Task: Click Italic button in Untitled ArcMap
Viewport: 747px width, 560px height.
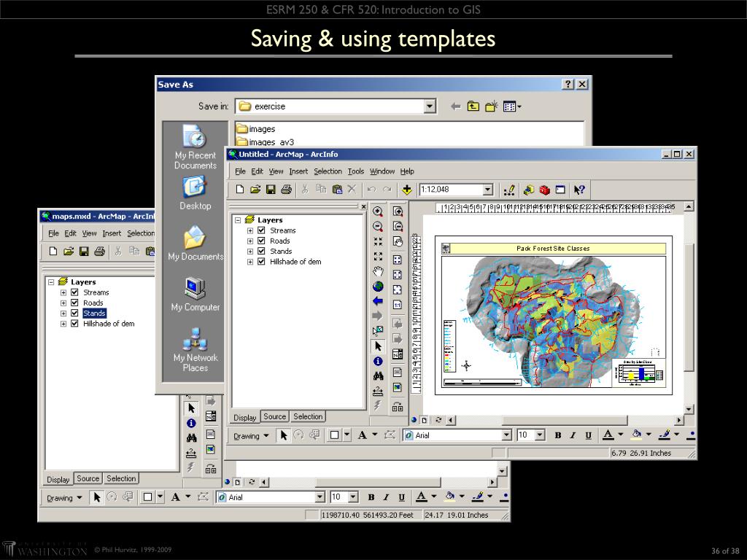Action: point(573,435)
